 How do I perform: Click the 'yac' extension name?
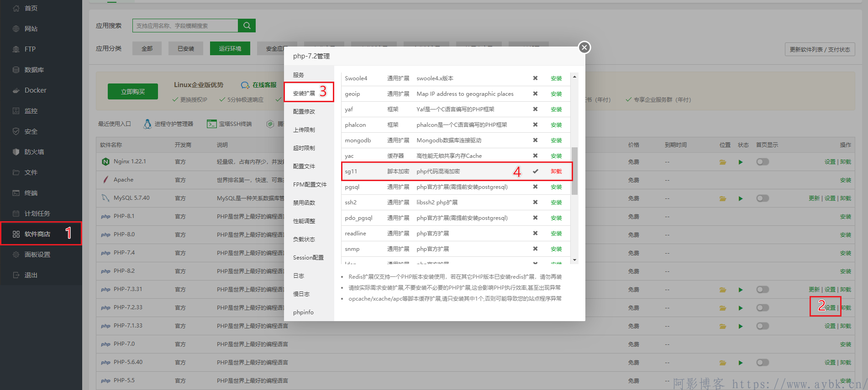coord(349,156)
